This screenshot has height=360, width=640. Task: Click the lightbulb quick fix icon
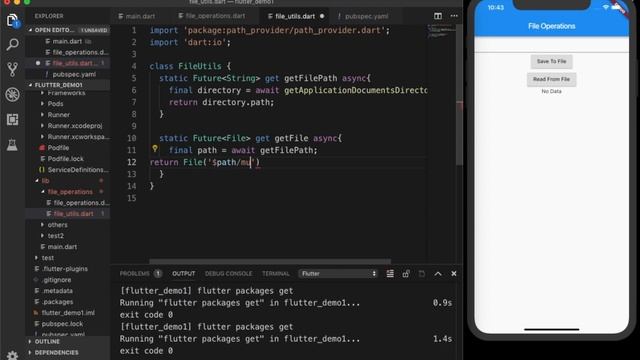click(x=155, y=149)
